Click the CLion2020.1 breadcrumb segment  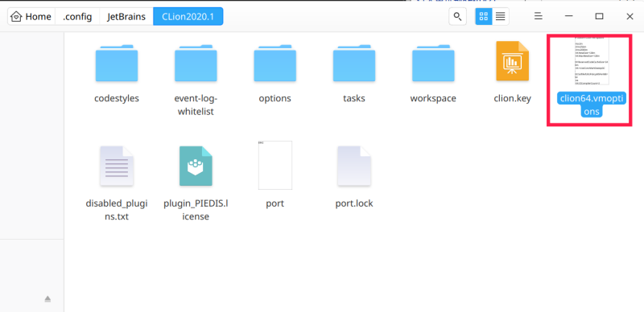click(188, 16)
